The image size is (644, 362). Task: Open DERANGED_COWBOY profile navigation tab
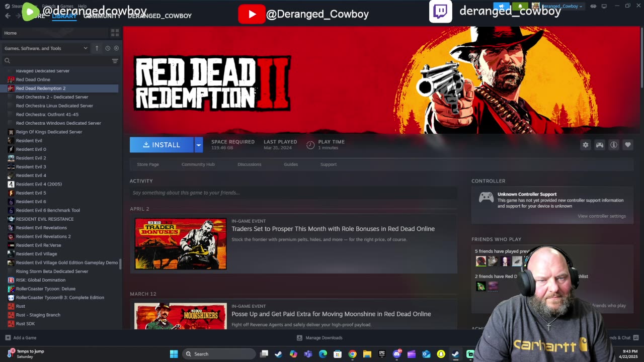pos(159,16)
